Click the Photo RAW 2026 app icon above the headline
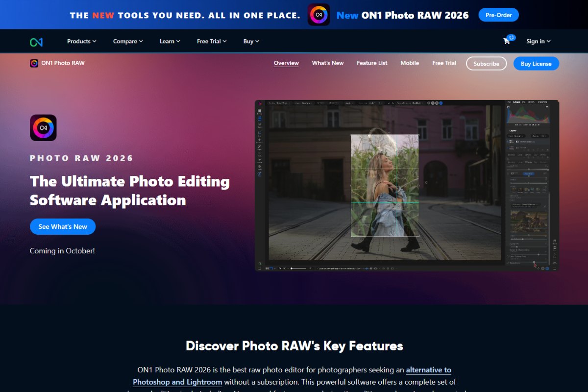Viewport: 588px width, 392px height. [x=43, y=127]
